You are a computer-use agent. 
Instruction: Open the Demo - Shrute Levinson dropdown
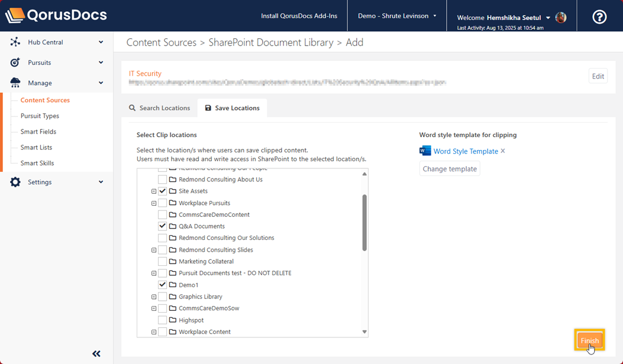pos(397,16)
